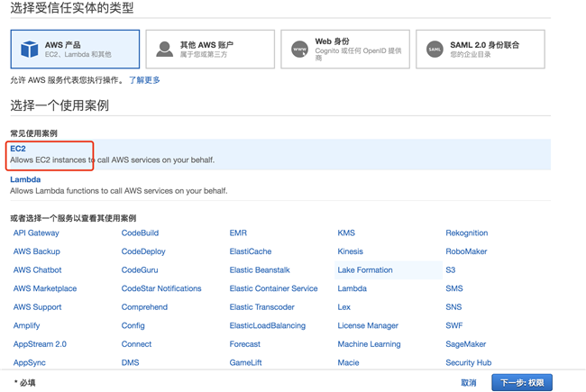Choose KMS service

(346, 232)
